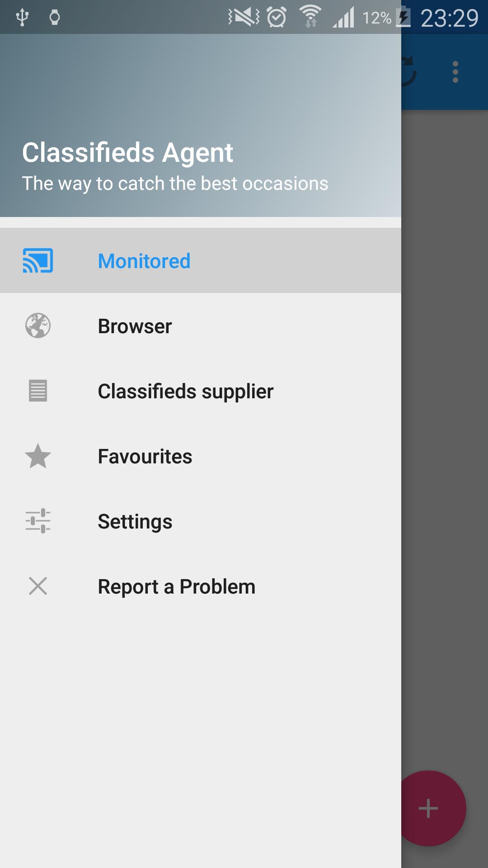Tap the Classifieds supplier document icon
The width and height of the screenshot is (488, 868).
38,391
